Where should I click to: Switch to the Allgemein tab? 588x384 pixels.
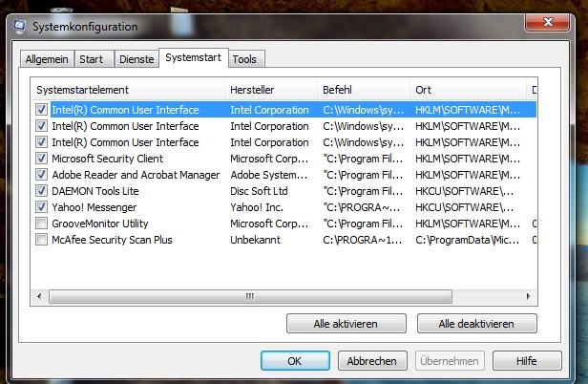(47, 59)
